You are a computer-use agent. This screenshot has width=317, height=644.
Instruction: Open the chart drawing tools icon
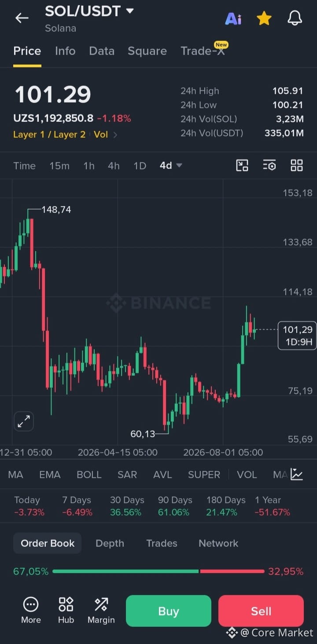coord(242,165)
